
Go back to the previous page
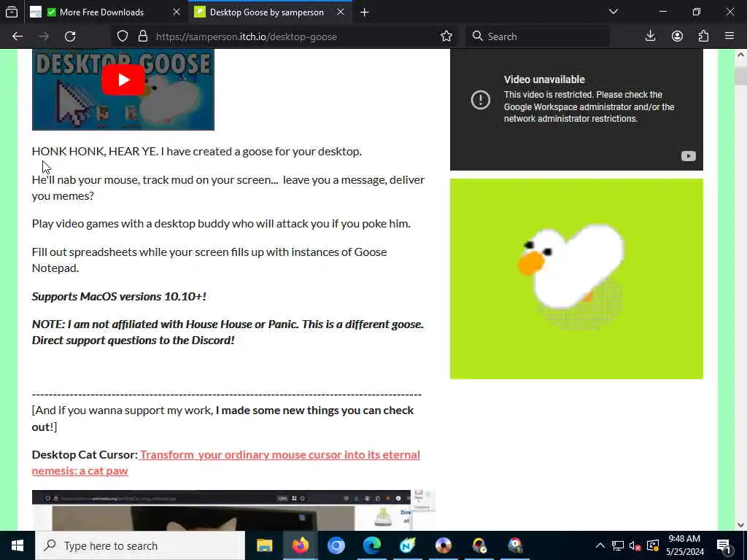[18, 36]
